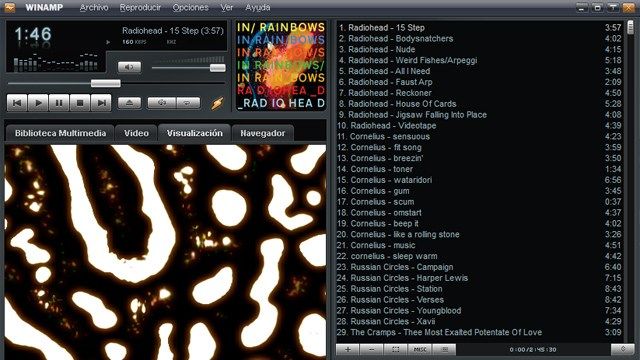Open the Navegador tab

(263, 133)
